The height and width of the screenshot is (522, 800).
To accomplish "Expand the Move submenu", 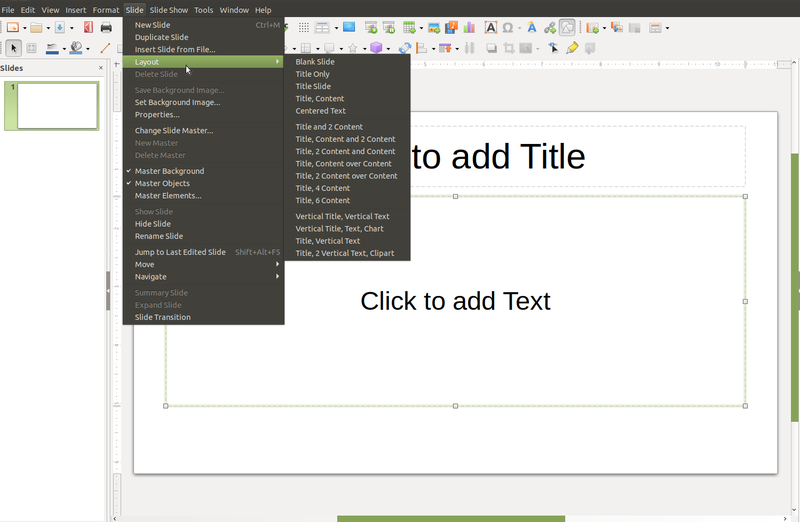I will pos(203,264).
